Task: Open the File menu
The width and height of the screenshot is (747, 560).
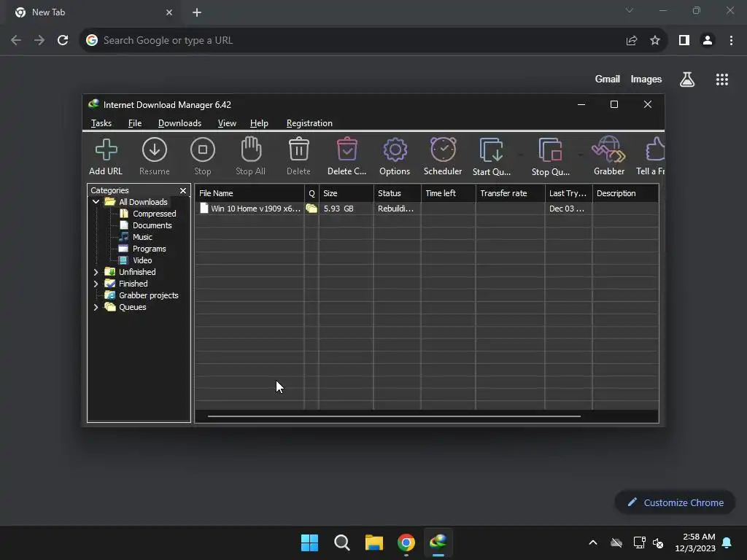Action: (135, 123)
